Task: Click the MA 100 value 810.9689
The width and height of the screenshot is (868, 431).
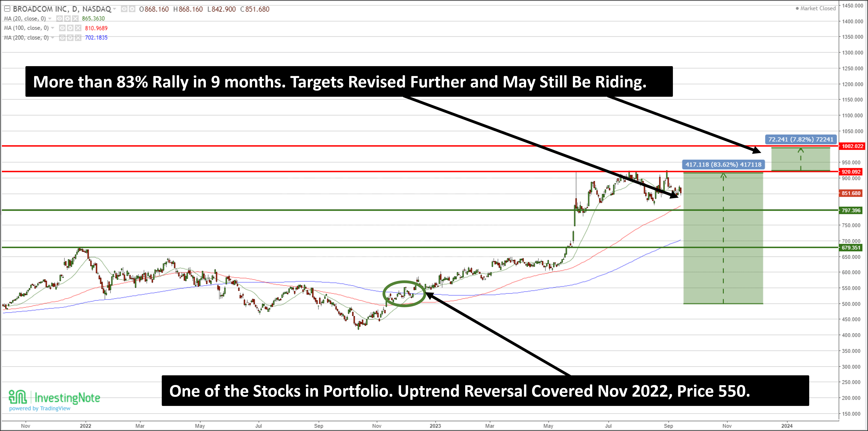Action: [96, 28]
